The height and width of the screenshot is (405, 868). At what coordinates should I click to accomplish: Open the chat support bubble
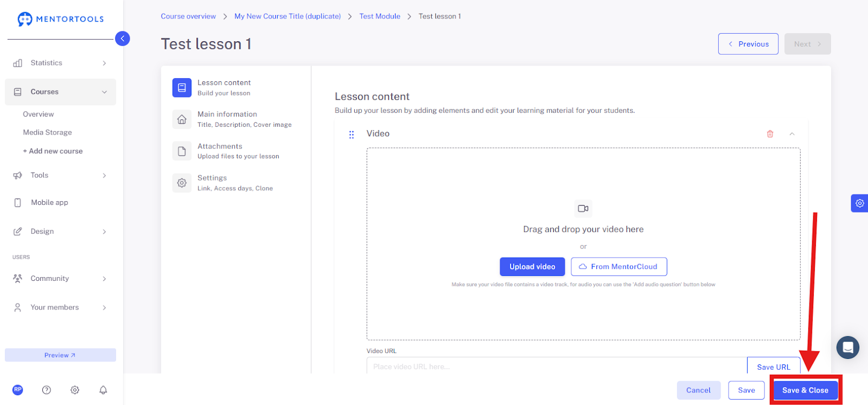pyautogui.click(x=848, y=348)
